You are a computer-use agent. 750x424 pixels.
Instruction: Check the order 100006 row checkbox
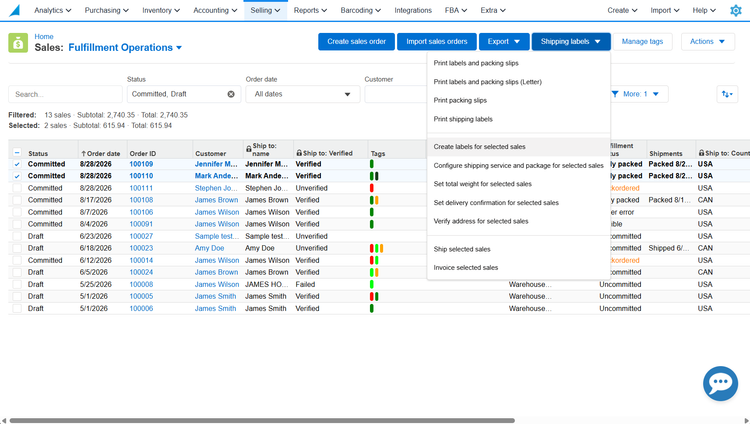(x=17, y=309)
